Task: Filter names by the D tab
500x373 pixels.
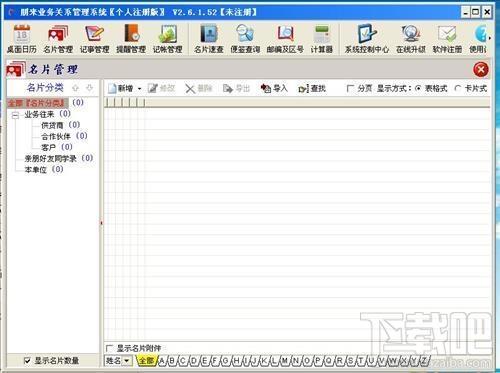Action: point(194,361)
